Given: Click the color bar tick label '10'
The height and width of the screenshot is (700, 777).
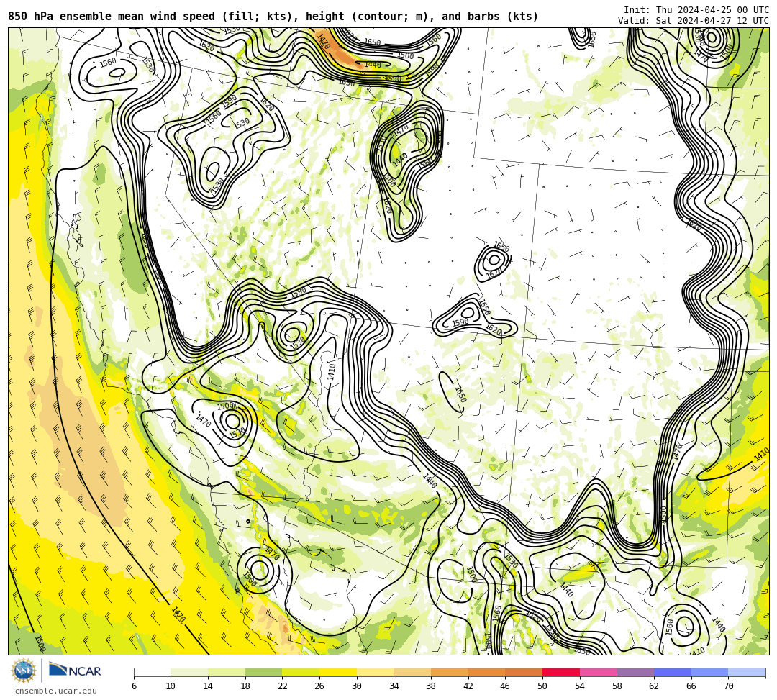Looking at the screenshot, I should (x=171, y=686).
